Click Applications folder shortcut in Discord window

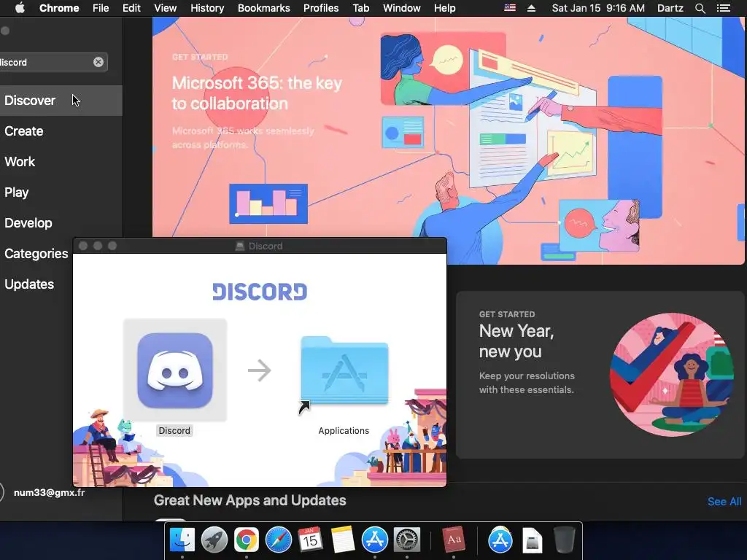pos(344,371)
